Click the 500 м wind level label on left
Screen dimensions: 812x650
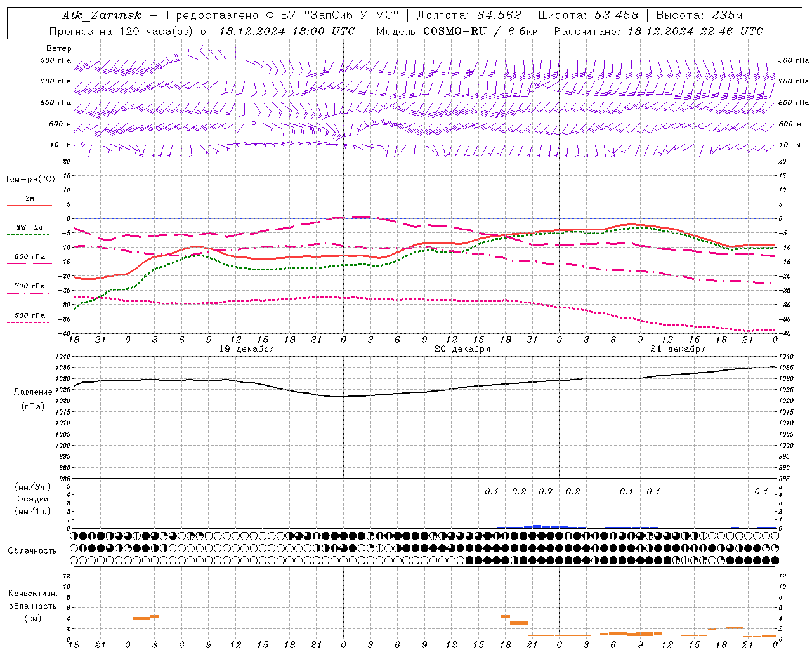(x=60, y=124)
